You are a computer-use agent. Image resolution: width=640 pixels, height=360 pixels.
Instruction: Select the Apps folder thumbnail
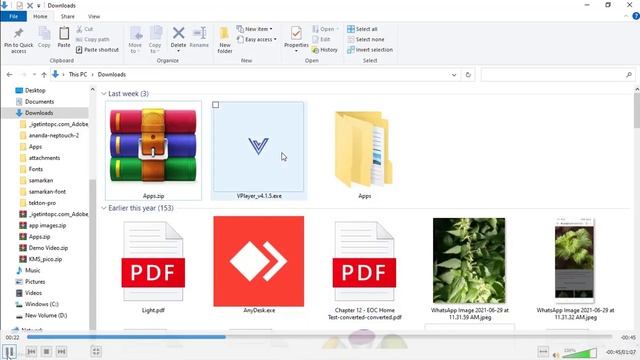(x=364, y=151)
